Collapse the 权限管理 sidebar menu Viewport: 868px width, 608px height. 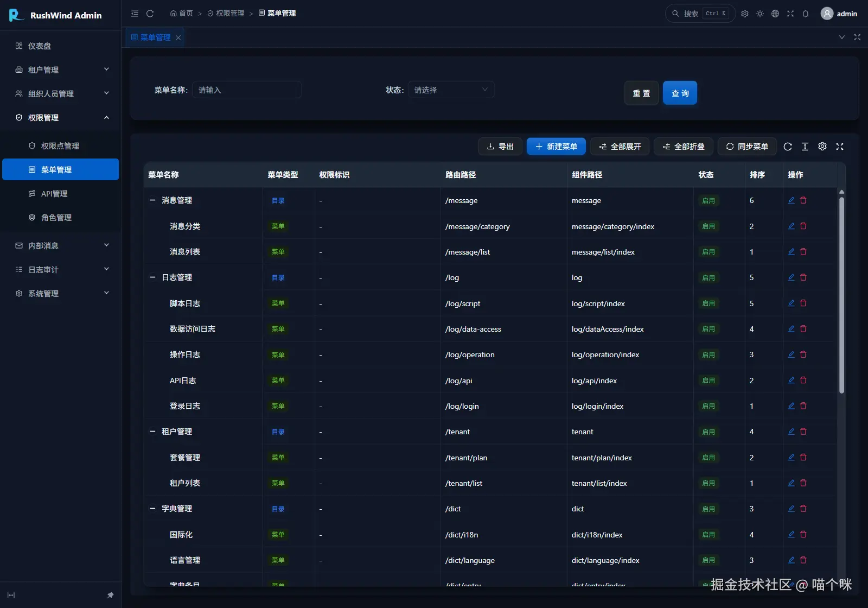click(61, 117)
